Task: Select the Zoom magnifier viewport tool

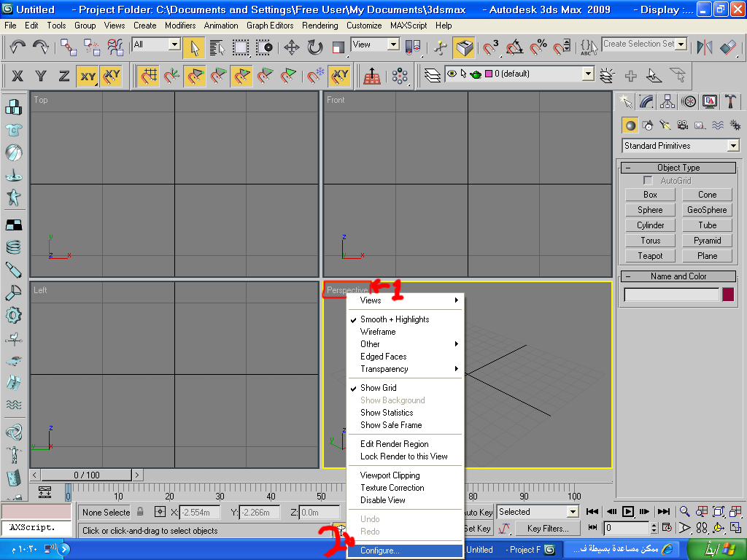Action: 684,512
